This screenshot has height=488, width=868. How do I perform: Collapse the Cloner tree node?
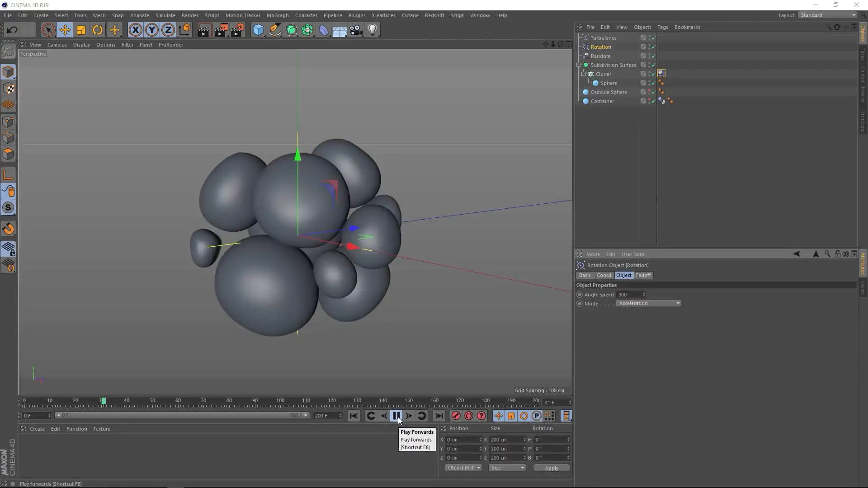click(x=584, y=74)
